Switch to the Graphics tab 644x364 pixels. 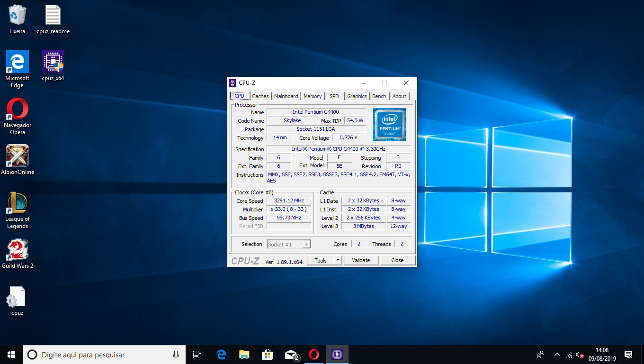coord(357,96)
